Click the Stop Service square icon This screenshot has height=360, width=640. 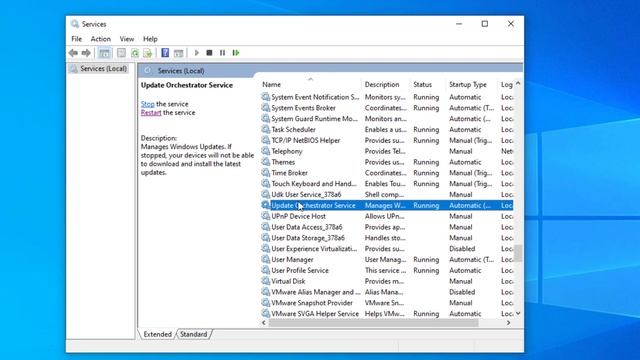209,53
